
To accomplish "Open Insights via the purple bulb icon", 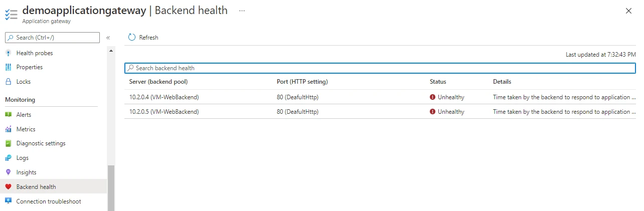I will (8, 172).
